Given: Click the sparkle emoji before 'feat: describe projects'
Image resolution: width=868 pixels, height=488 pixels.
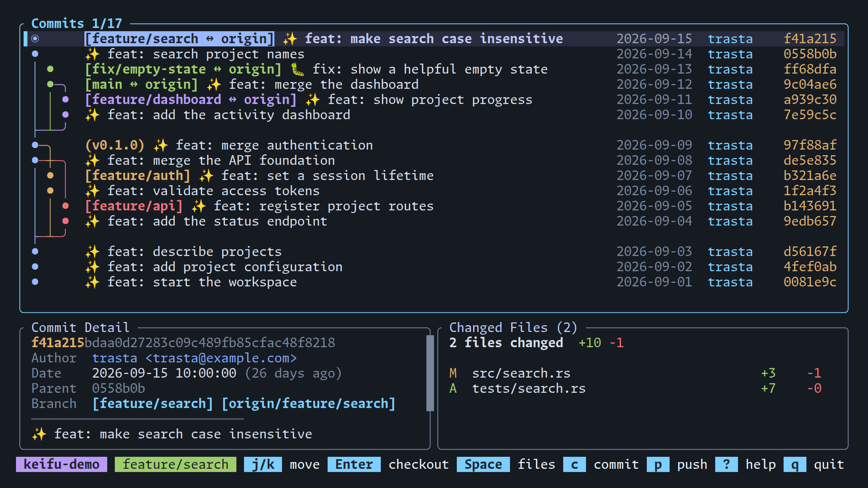Looking at the screenshot, I should coord(92,252).
